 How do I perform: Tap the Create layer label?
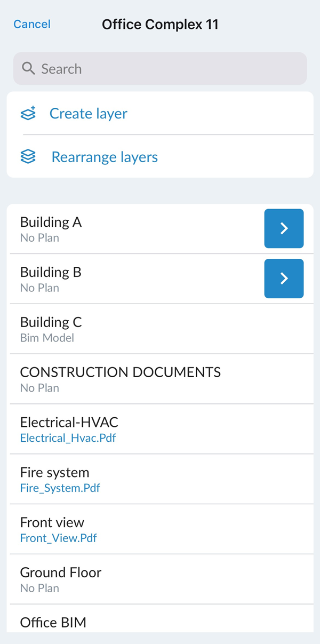pos(89,114)
